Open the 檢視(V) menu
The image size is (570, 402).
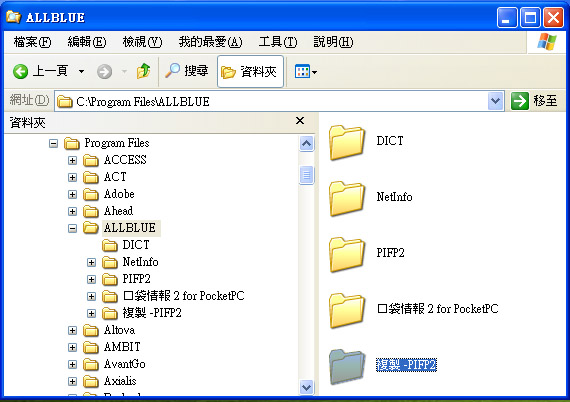[142, 42]
